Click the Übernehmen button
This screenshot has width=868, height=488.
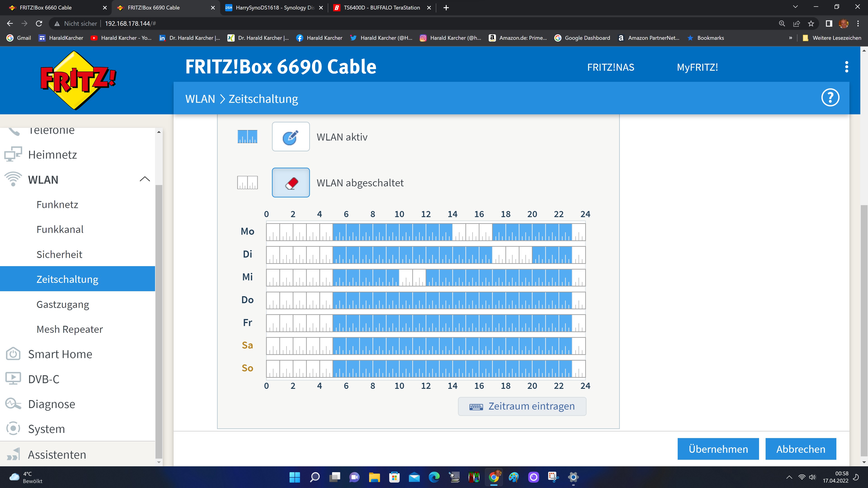(x=718, y=449)
